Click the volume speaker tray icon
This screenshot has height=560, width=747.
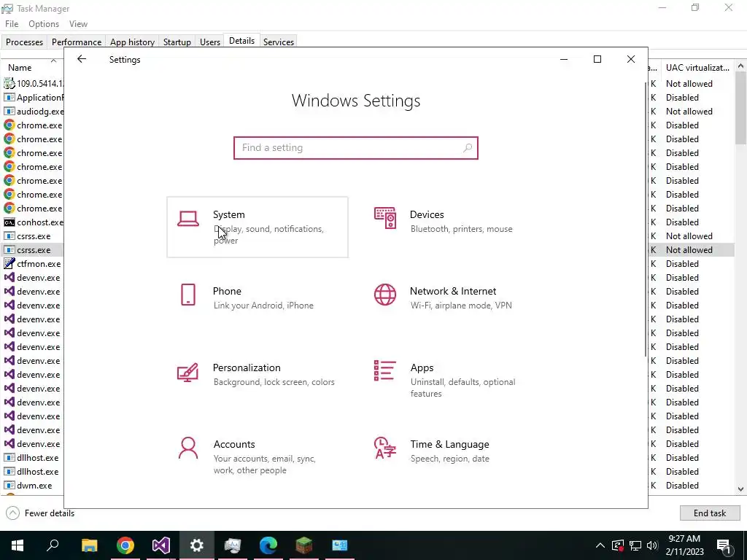[652, 545]
